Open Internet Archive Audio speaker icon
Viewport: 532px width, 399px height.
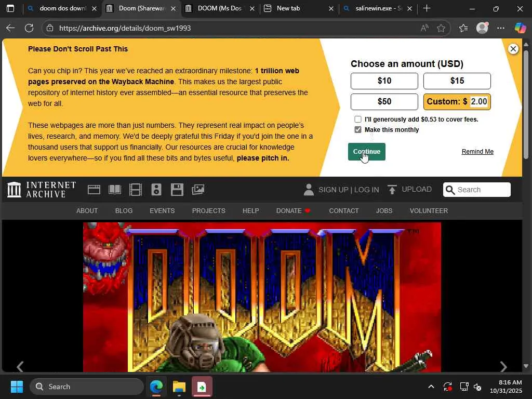pos(156,190)
